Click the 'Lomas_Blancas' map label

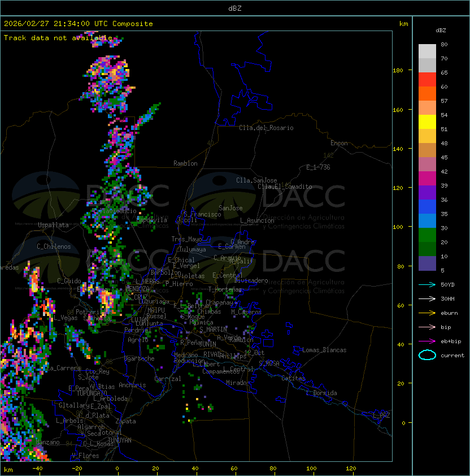(x=324, y=350)
